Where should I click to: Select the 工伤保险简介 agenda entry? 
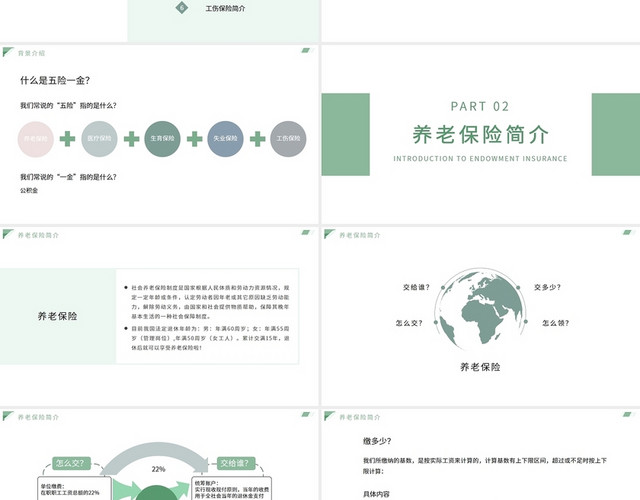click(x=225, y=8)
